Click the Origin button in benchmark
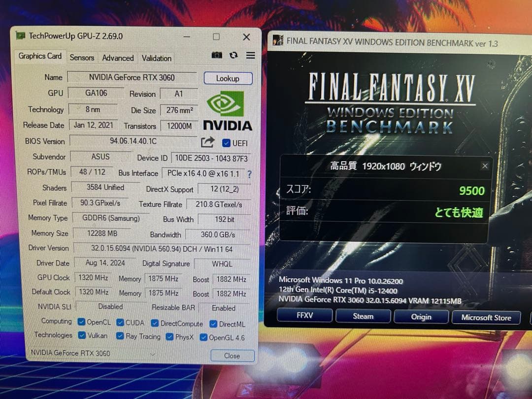 pyautogui.click(x=421, y=317)
